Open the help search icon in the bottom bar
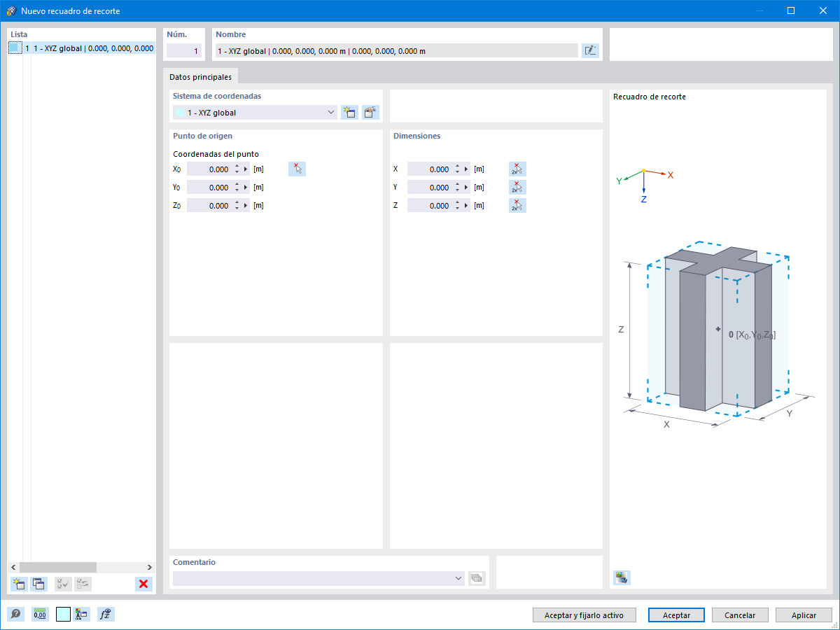The height and width of the screenshot is (630, 840). [15, 615]
